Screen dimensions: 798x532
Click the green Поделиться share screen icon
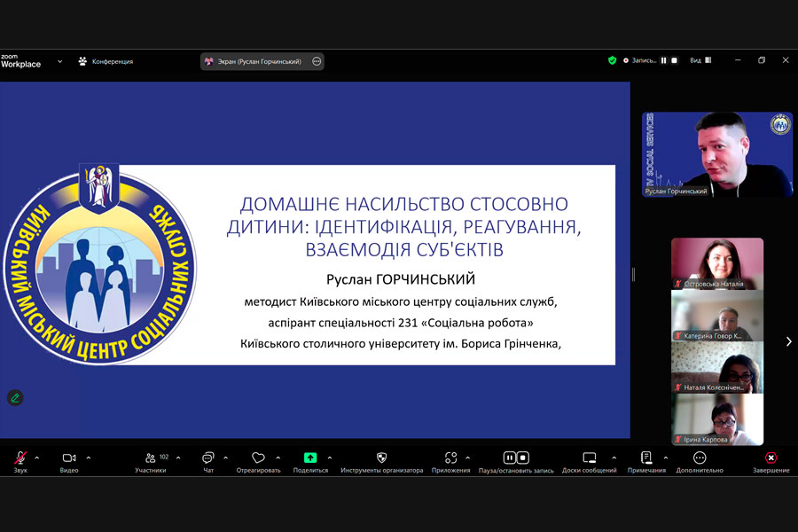310,458
